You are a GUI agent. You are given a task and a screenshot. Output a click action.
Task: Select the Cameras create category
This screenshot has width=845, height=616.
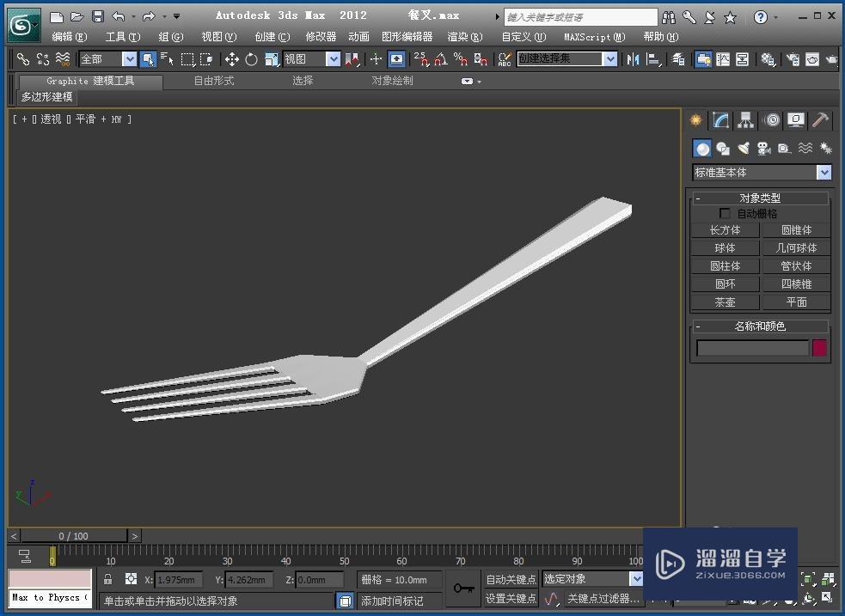coord(763,149)
